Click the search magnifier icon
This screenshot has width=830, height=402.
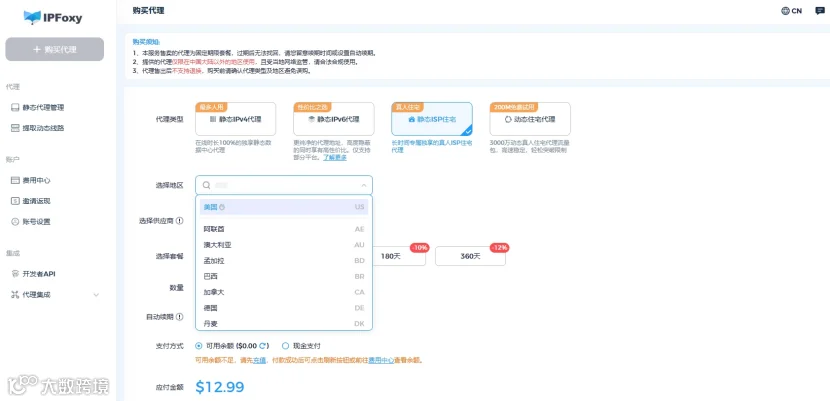pyautogui.click(x=206, y=185)
